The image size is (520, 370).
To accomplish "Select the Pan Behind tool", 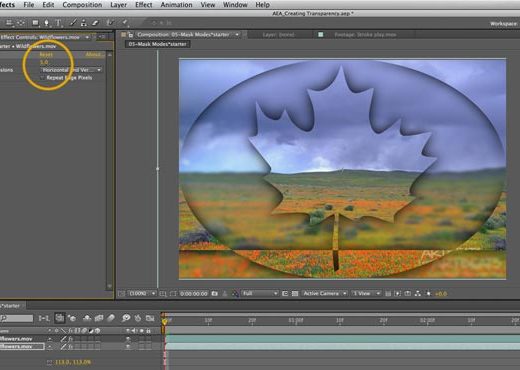I will coord(21,23).
